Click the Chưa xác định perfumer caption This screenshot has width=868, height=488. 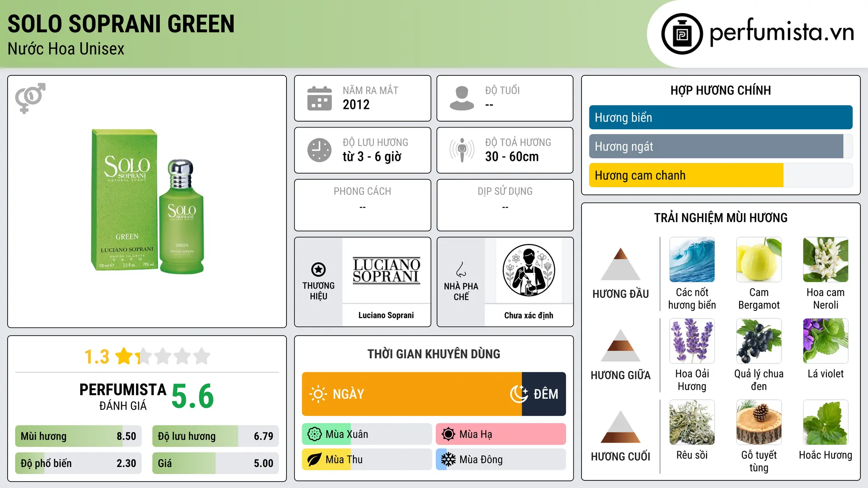tap(529, 315)
